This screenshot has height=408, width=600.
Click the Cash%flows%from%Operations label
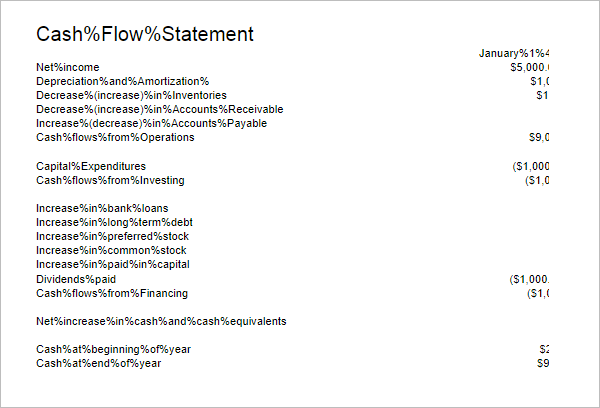pyautogui.click(x=115, y=137)
